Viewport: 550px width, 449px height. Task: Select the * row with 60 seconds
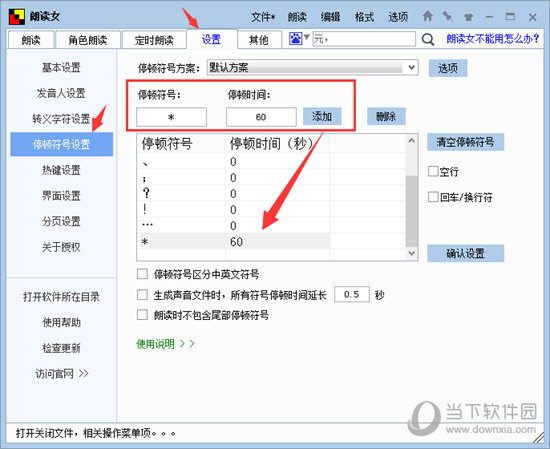click(x=234, y=241)
